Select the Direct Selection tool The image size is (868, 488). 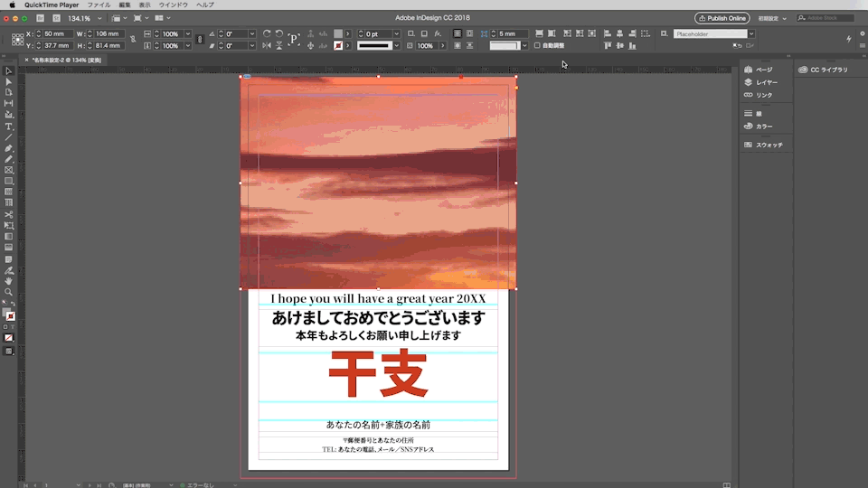pyautogui.click(x=8, y=82)
